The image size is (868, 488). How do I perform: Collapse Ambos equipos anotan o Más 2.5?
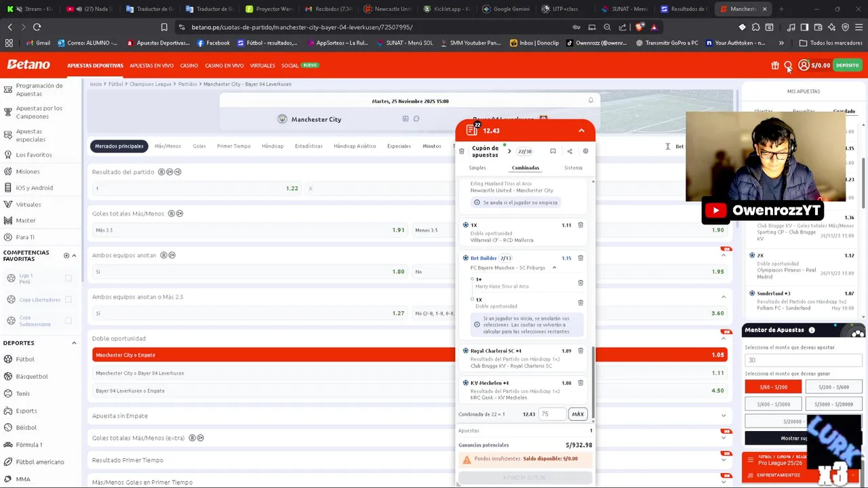[x=724, y=297]
